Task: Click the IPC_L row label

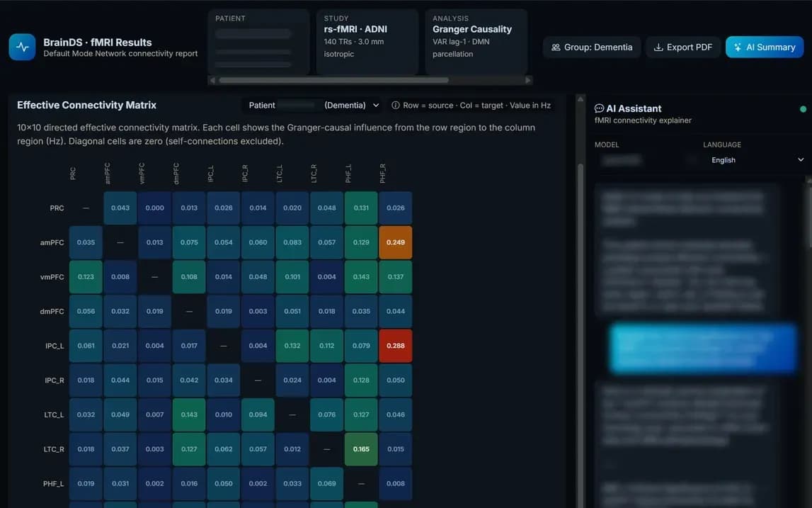Action: pos(55,346)
